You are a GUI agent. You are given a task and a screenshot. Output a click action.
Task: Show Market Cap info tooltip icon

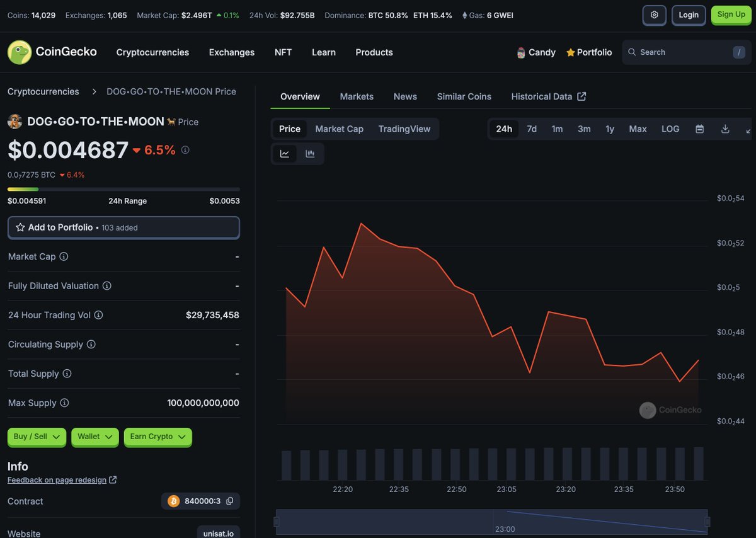pyautogui.click(x=64, y=256)
